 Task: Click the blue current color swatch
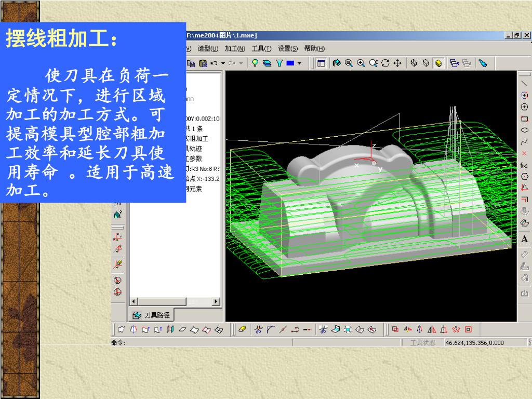tap(290, 63)
